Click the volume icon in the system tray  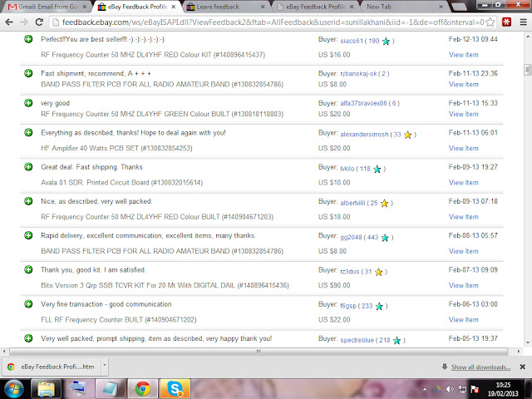pos(450,389)
